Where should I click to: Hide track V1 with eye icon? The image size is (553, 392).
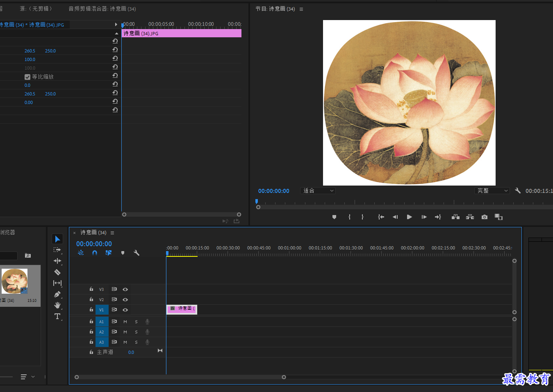point(125,310)
